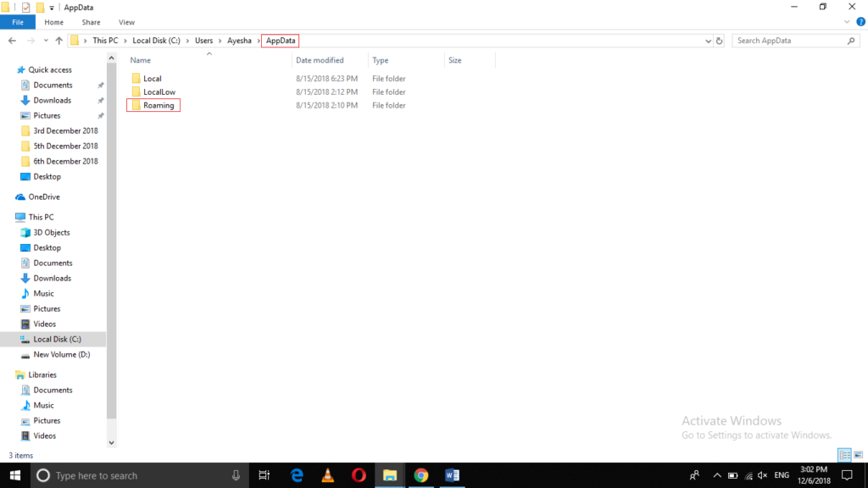Open the address bar history dropdown

tap(709, 41)
